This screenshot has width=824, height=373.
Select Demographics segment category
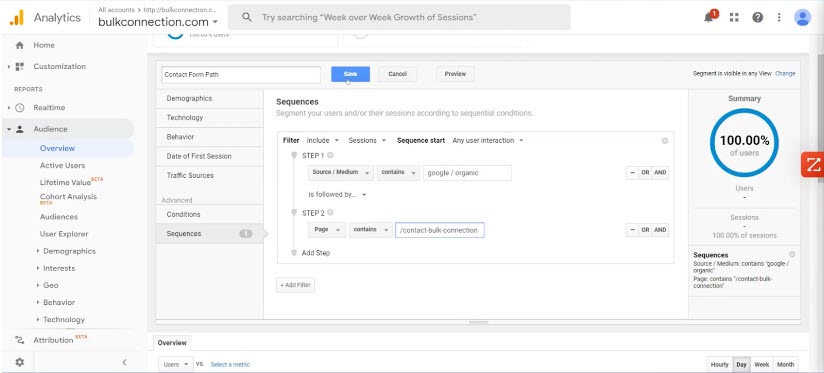coord(210,99)
